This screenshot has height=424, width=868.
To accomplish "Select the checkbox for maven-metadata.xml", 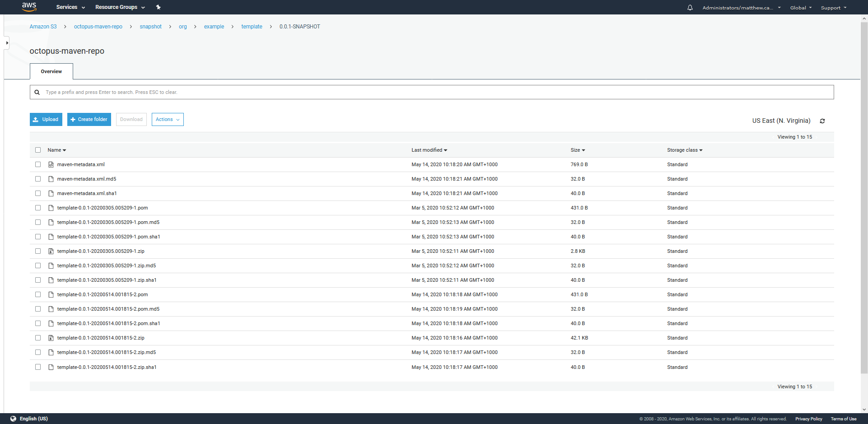I will pyautogui.click(x=38, y=164).
